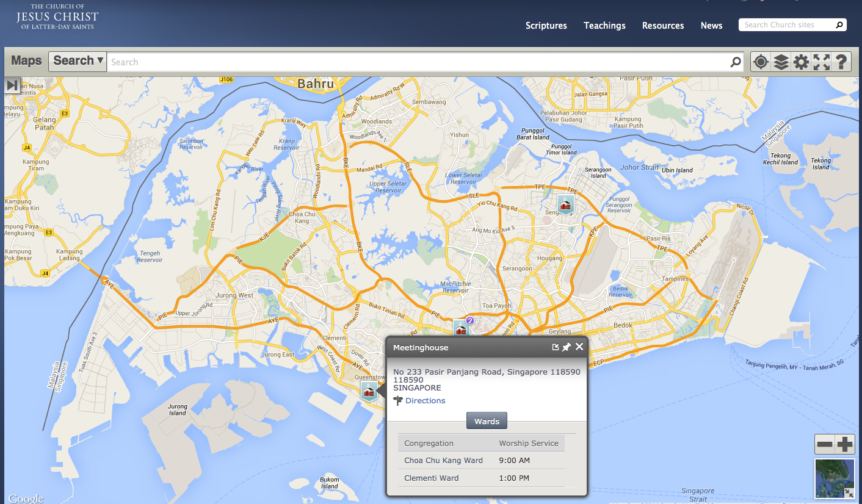This screenshot has height=504, width=862.
Task: Open the Resources menu
Action: click(663, 26)
